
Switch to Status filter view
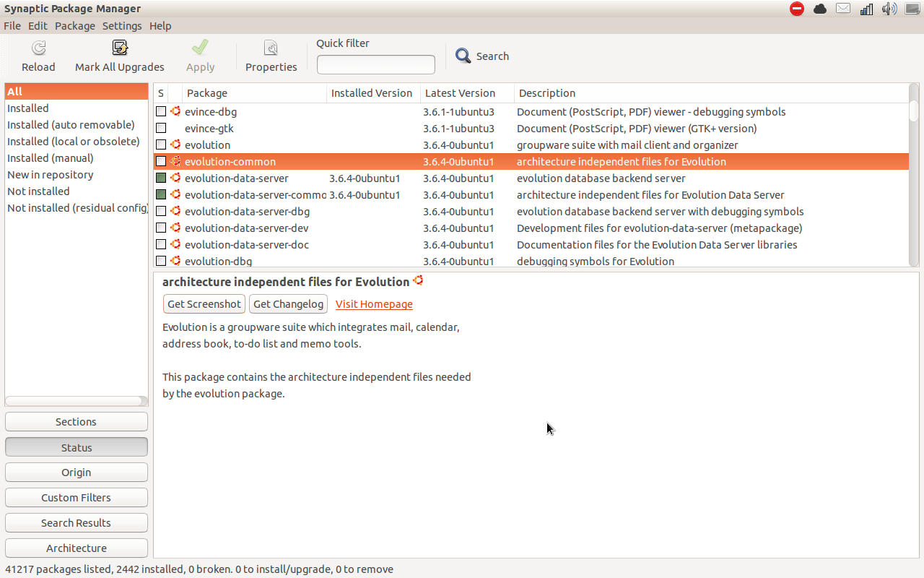(x=77, y=447)
